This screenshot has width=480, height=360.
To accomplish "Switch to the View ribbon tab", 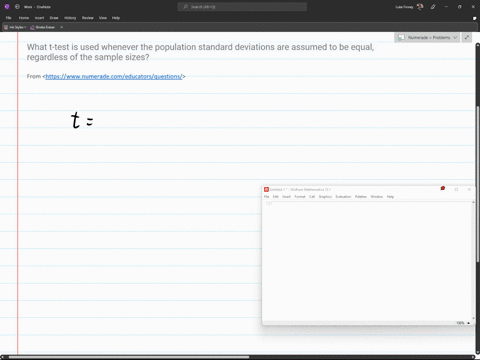I will click(103, 18).
